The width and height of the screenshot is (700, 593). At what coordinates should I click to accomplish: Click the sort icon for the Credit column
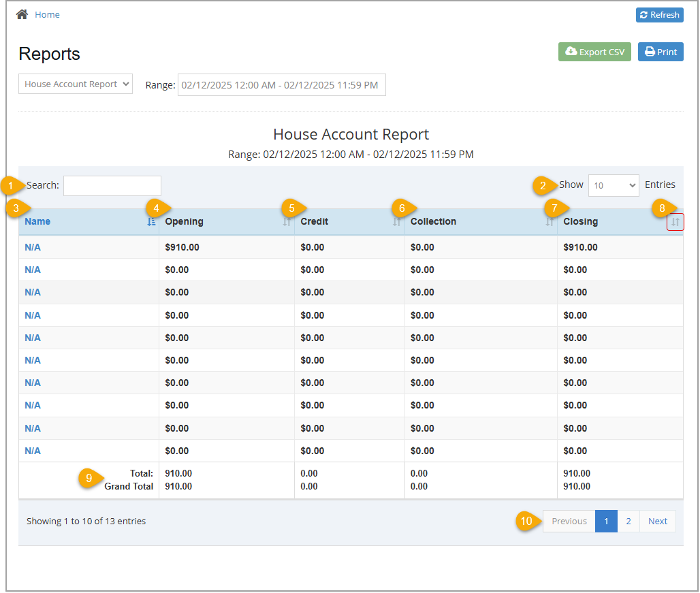click(398, 221)
